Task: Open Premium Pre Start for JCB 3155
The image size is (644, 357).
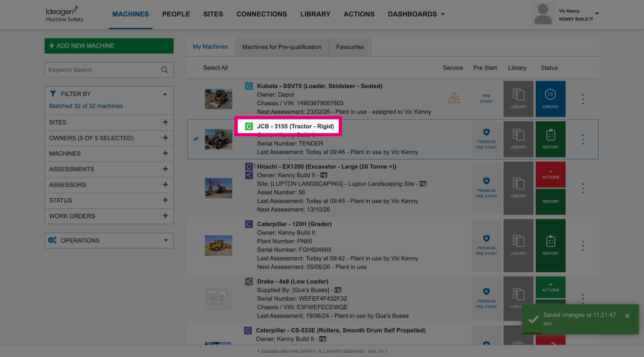Action: (x=486, y=139)
